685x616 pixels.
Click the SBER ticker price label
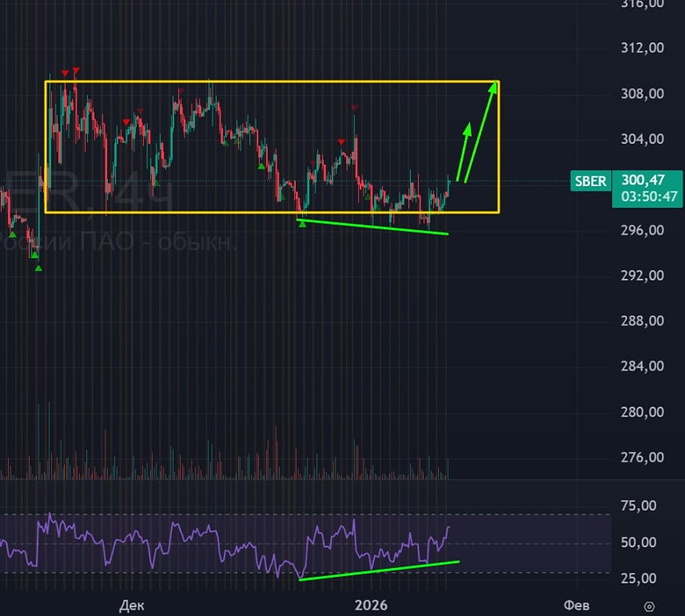(591, 181)
